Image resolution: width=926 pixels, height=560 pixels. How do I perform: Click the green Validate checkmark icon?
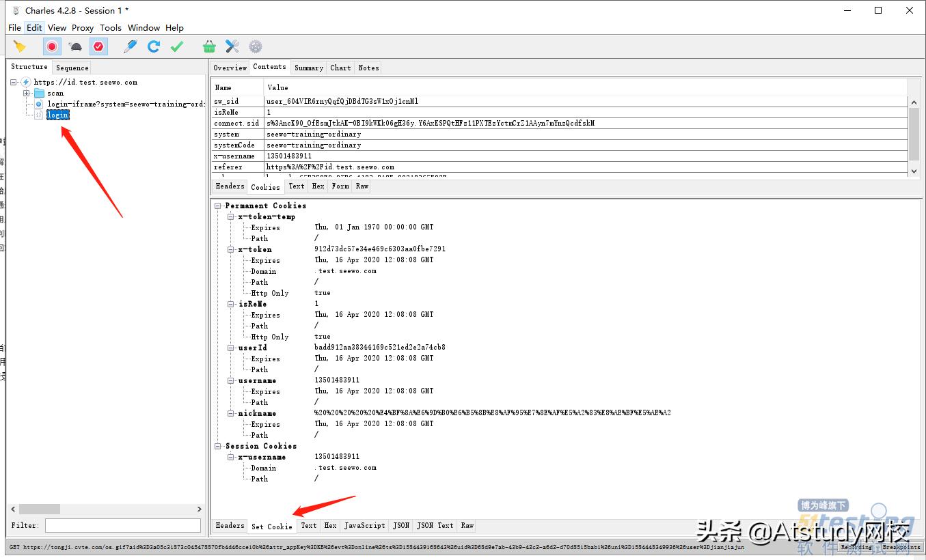point(177,46)
